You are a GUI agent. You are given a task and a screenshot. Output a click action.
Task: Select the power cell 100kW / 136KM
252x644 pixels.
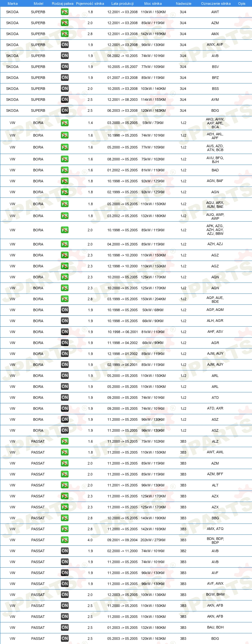[x=153, y=595]
